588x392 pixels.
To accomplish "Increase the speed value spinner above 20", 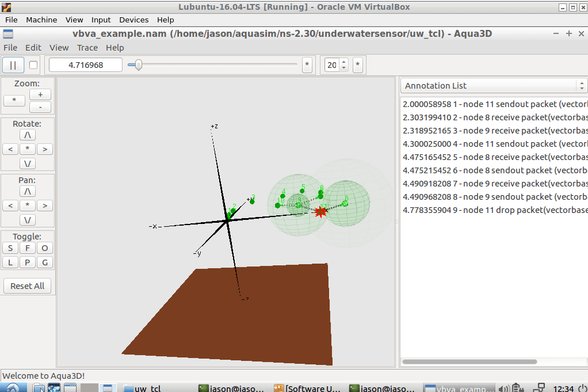I will click(x=343, y=62).
